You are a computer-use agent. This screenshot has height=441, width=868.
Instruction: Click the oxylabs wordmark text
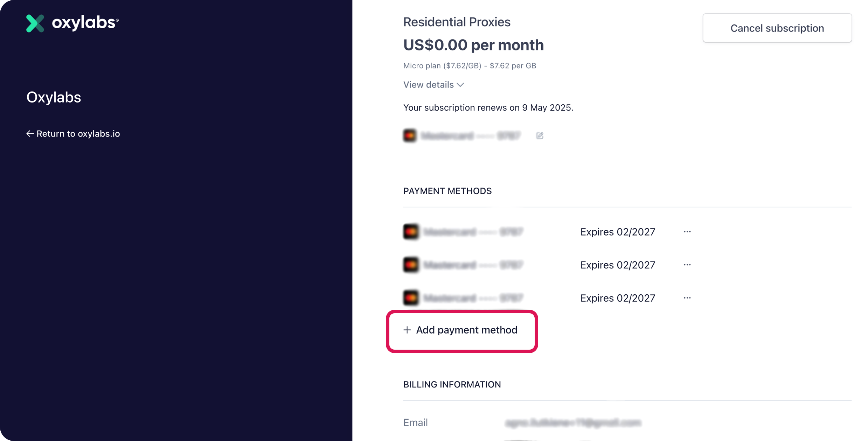pos(85,23)
